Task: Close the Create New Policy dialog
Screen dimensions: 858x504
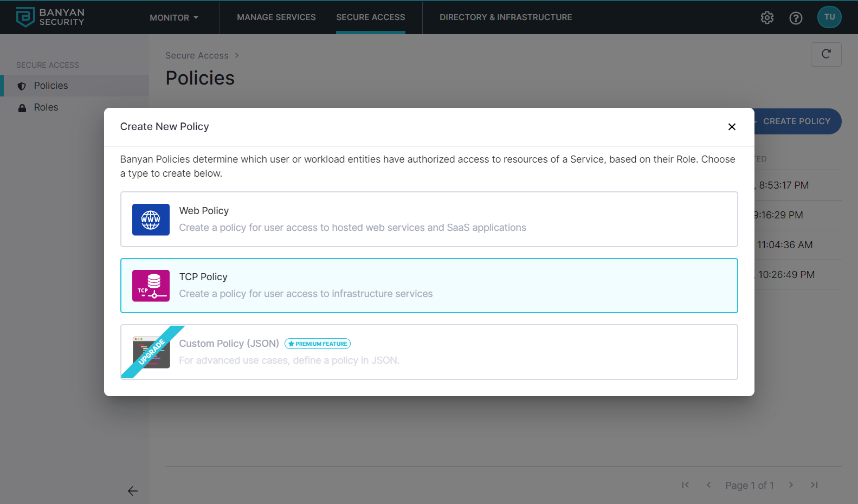Action: [x=732, y=127]
